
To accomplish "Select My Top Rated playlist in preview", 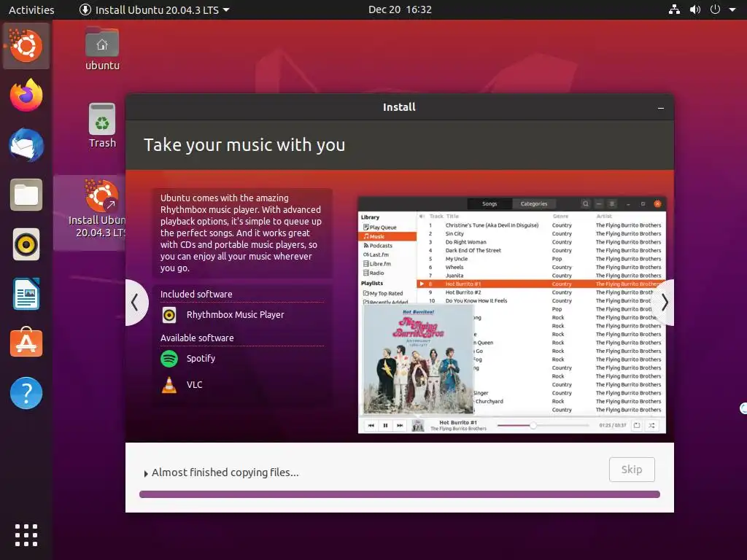I will (388, 293).
